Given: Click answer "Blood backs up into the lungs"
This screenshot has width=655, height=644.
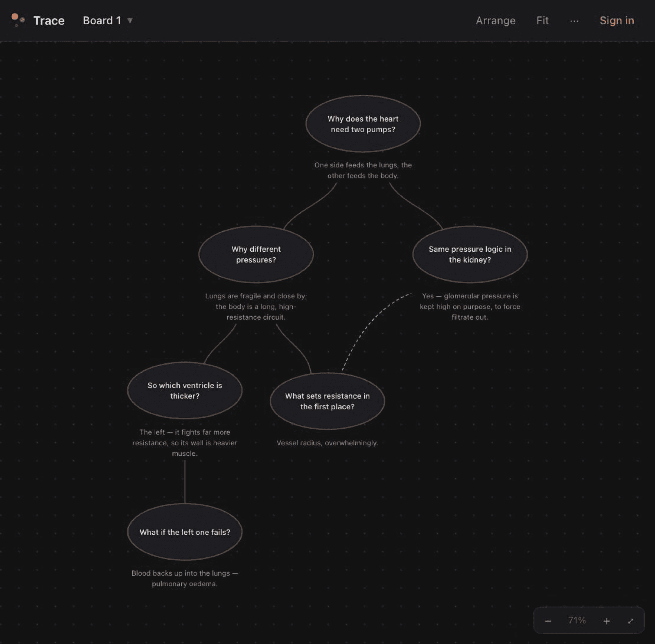Looking at the screenshot, I should [x=185, y=579].
